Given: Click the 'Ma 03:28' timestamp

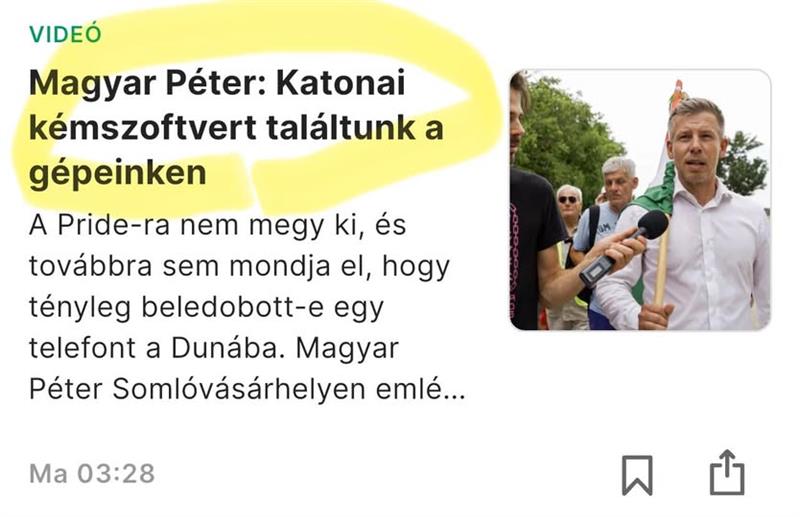Looking at the screenshot, I should coord(92,474).
